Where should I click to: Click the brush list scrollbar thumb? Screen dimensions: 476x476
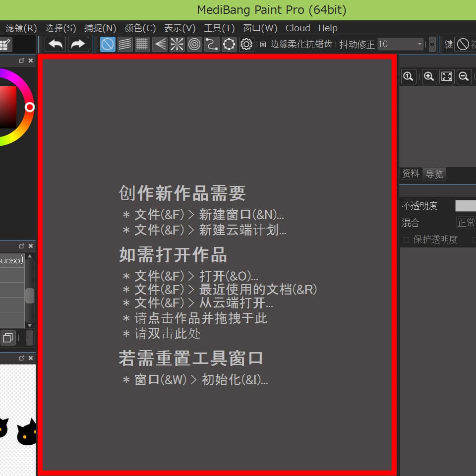click(x=30, y=296)
